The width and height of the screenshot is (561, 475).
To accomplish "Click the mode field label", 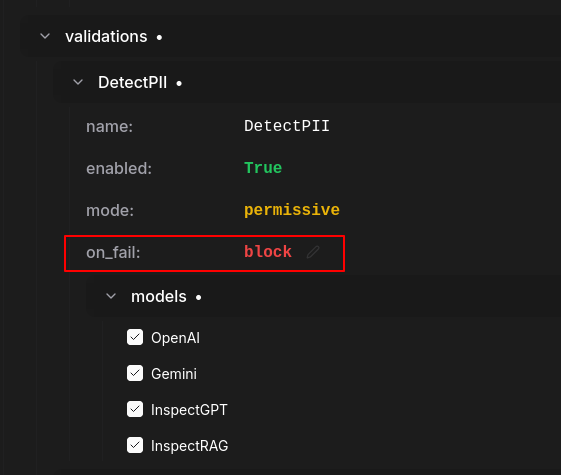I will click(x=110, y=210).
